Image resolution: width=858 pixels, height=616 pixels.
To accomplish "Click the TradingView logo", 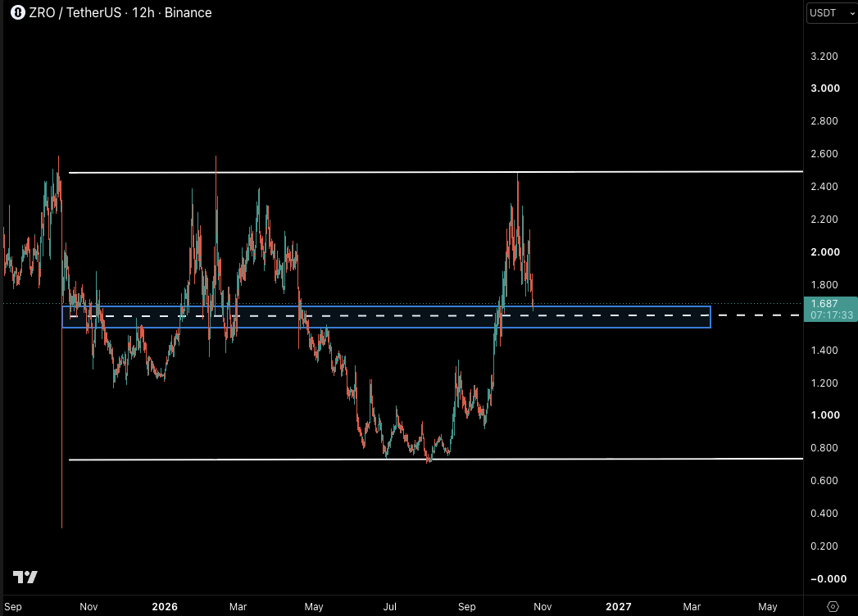I will [25, 577].
